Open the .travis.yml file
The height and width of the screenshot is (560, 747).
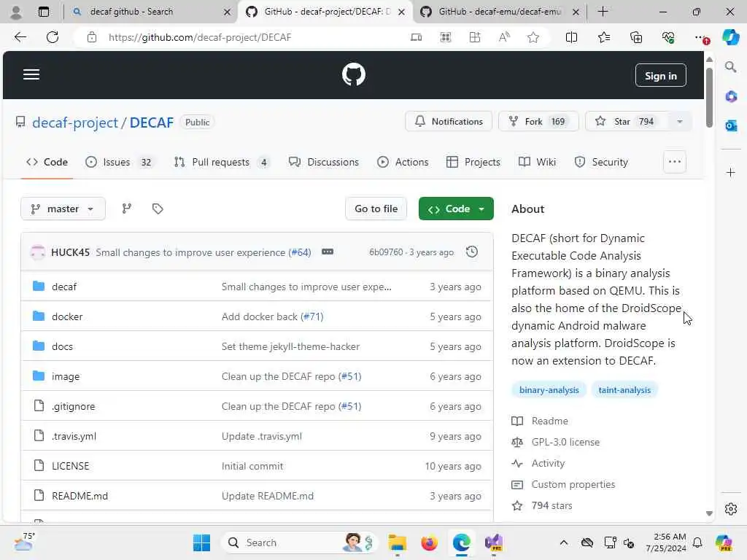pyautogui.click(x=74, y=436)
